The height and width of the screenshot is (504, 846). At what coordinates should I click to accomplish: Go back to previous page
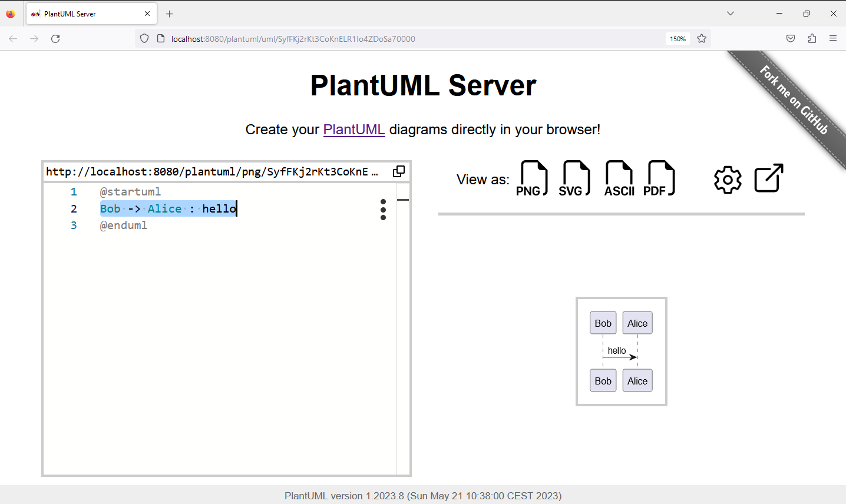click(13, 39)
